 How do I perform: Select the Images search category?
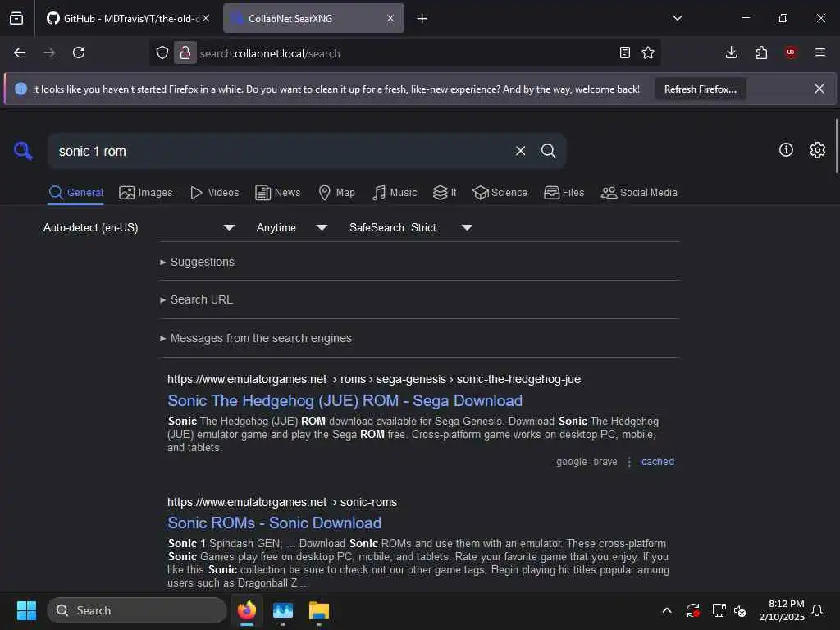pos(146,192)
